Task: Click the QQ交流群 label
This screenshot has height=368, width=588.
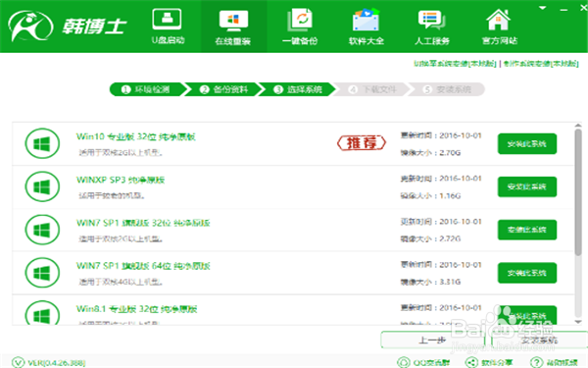Action: [431, 363]
